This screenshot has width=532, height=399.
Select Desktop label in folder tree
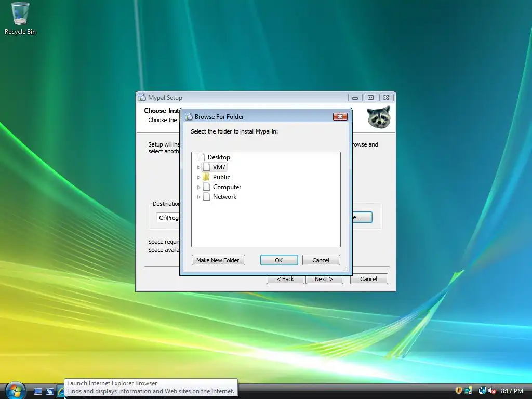click(219, 157)
